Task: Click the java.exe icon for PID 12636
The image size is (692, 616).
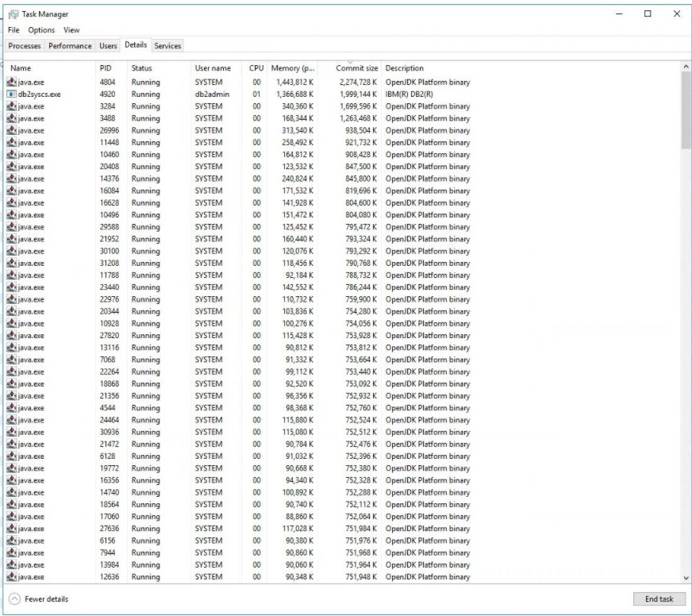Action: pyautogui.click(x=11, y=577)
